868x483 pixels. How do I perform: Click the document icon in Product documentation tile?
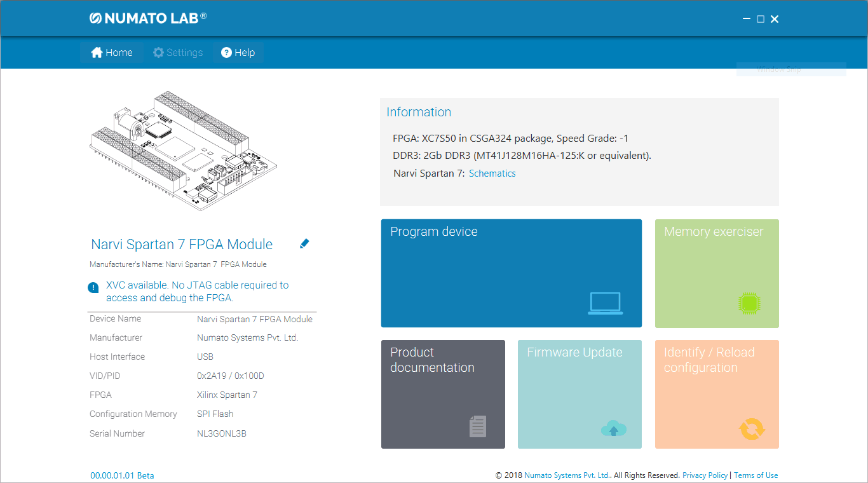click(x=478, y=426)
